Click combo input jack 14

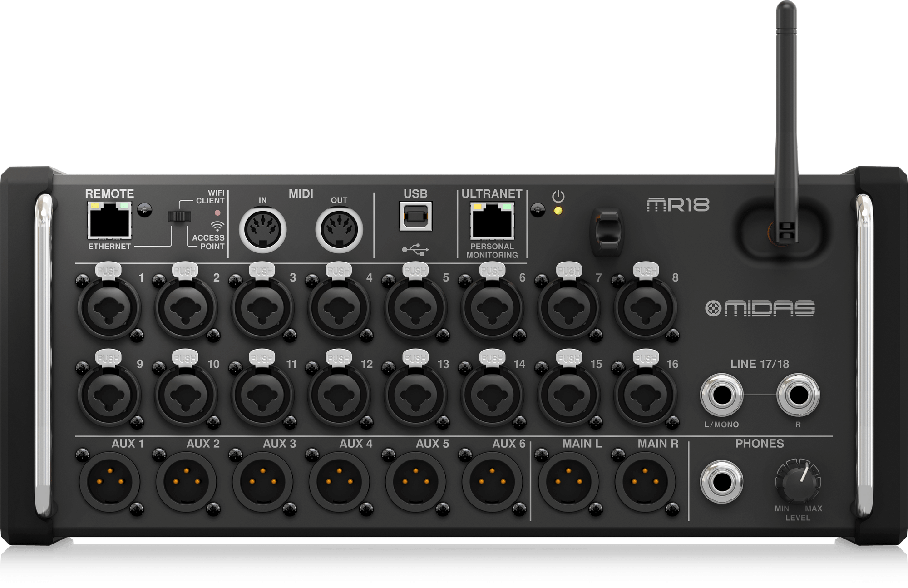coord(492,395)
